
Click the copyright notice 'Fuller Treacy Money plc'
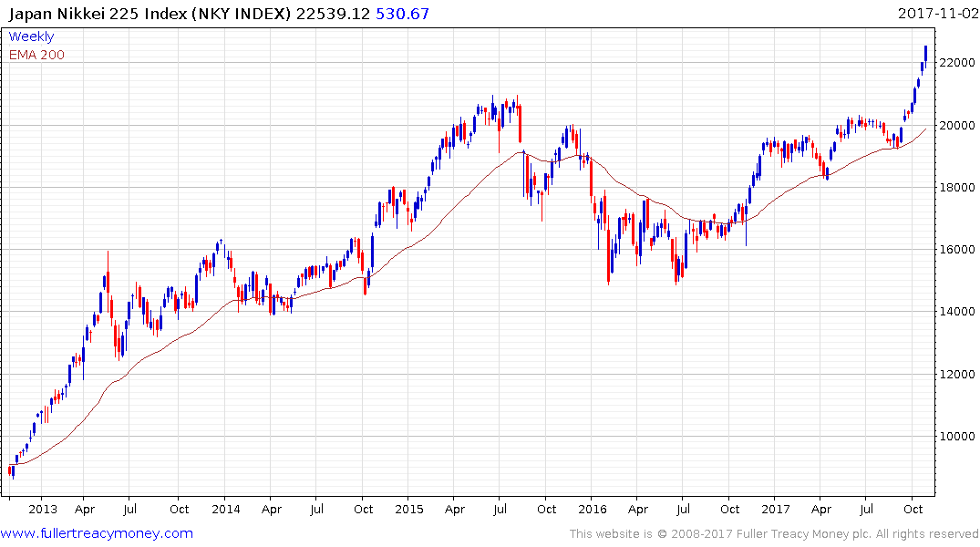804,534
